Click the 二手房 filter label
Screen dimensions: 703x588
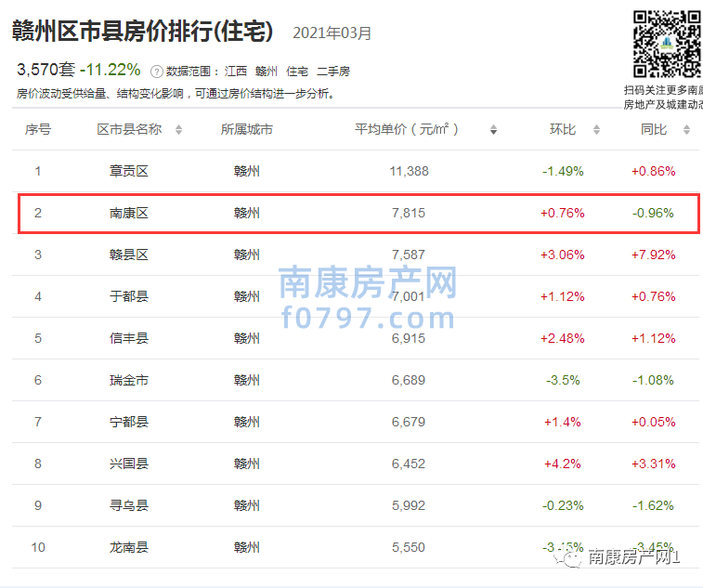point(333,72)
